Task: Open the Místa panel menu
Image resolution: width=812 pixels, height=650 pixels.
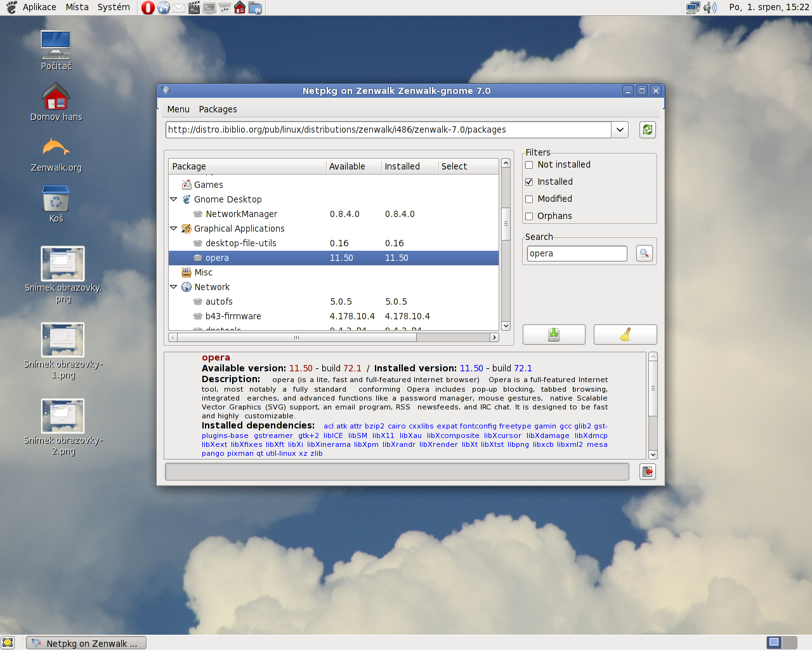Action: [x=77, y=8]
